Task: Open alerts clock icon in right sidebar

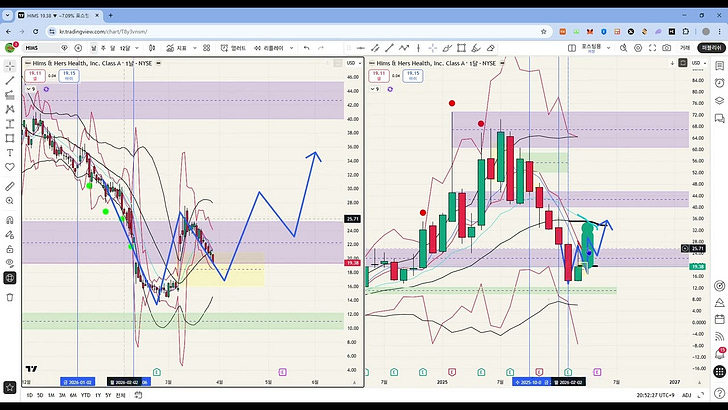Action: coord(719,83)
